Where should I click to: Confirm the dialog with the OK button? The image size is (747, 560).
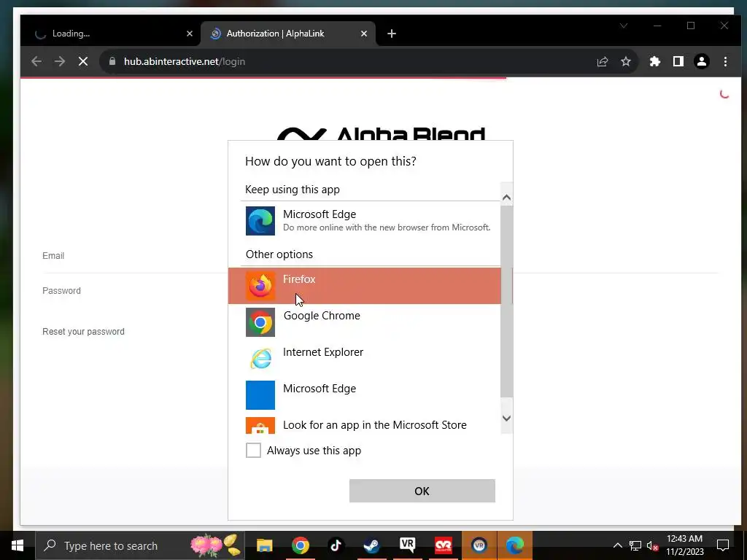tap(422, 491)
